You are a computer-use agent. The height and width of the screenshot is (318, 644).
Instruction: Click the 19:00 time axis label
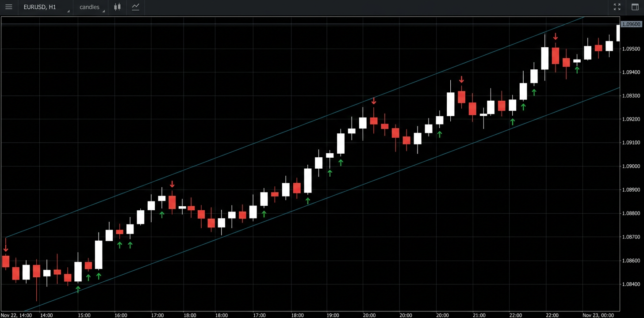pyautogui.click(x=333, y=315)
